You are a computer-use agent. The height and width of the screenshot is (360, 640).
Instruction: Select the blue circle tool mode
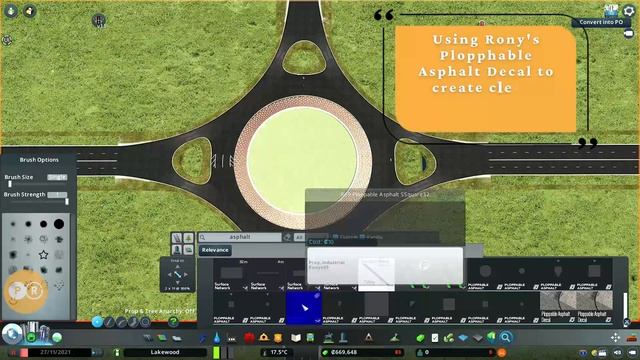point(97,322)
